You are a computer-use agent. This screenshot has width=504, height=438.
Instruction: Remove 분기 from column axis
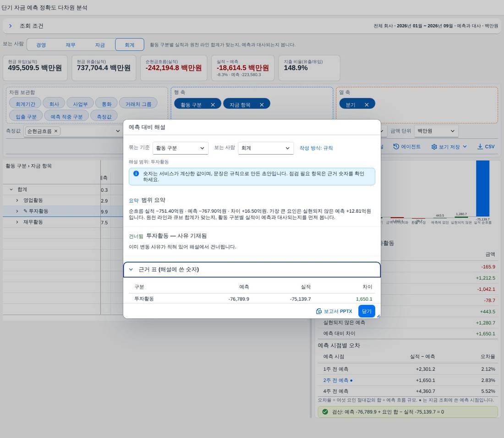pos(367,105)
